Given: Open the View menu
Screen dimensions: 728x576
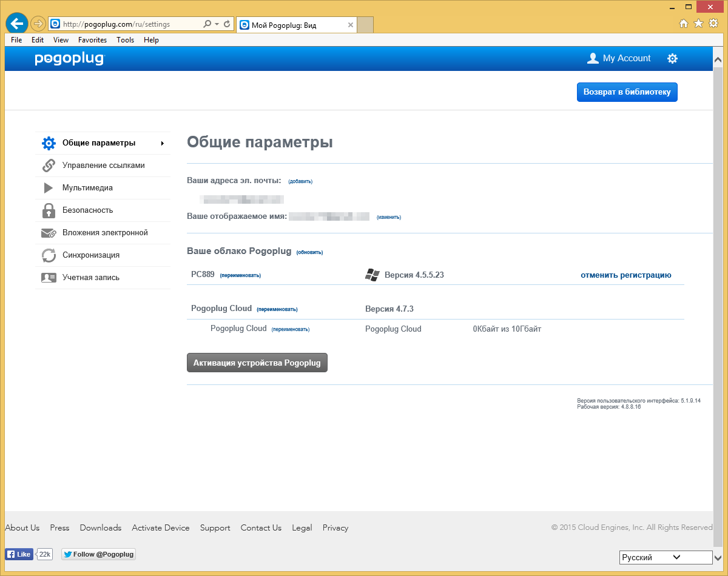Looking at the screenshot, I should (61, 40).
